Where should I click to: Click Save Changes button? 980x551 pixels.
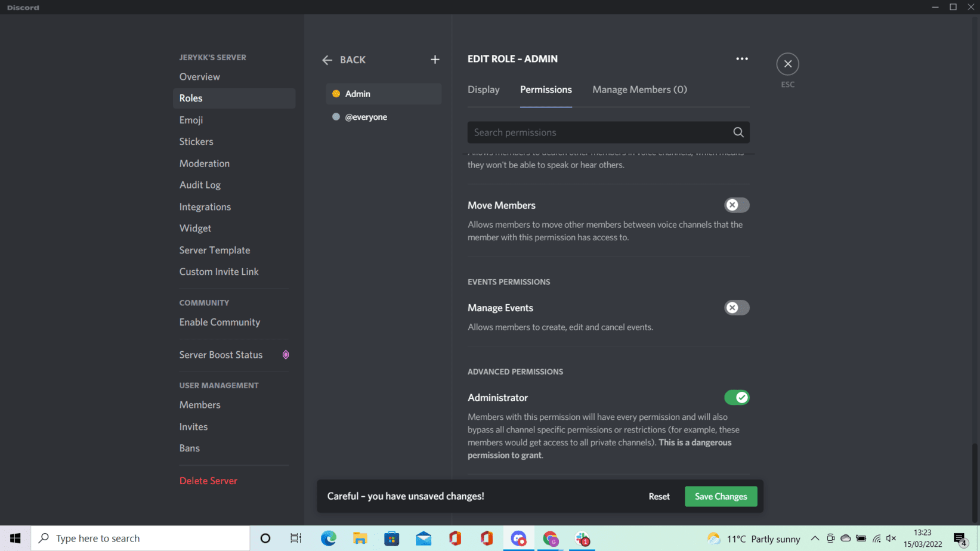pyautogui.click(x=721, y=496)
